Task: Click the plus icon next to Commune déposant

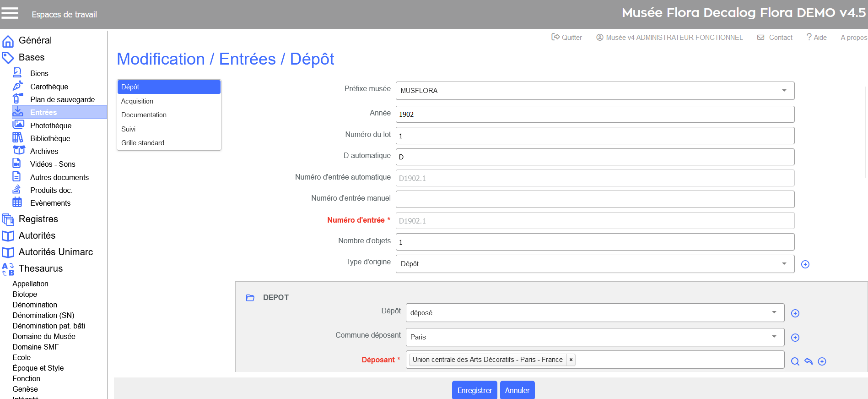Action: tap(795, 338)
